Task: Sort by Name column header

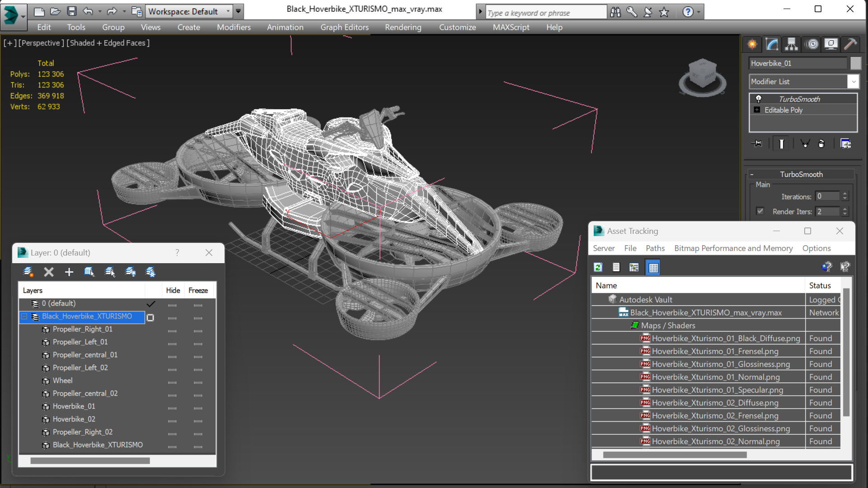Action: 698,285
